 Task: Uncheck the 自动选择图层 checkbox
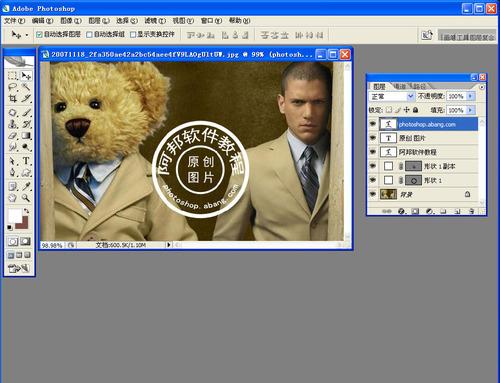[x=39, y=34]
